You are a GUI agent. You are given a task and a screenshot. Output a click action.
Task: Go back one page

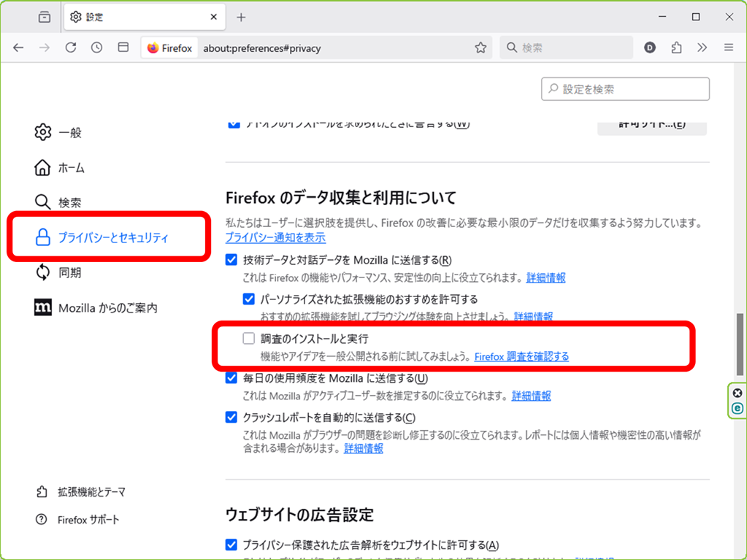click(x=18, y=47)
